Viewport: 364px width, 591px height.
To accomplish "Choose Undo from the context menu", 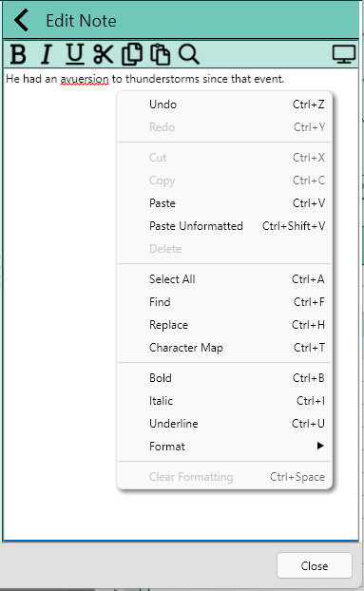I will (224, 105).
